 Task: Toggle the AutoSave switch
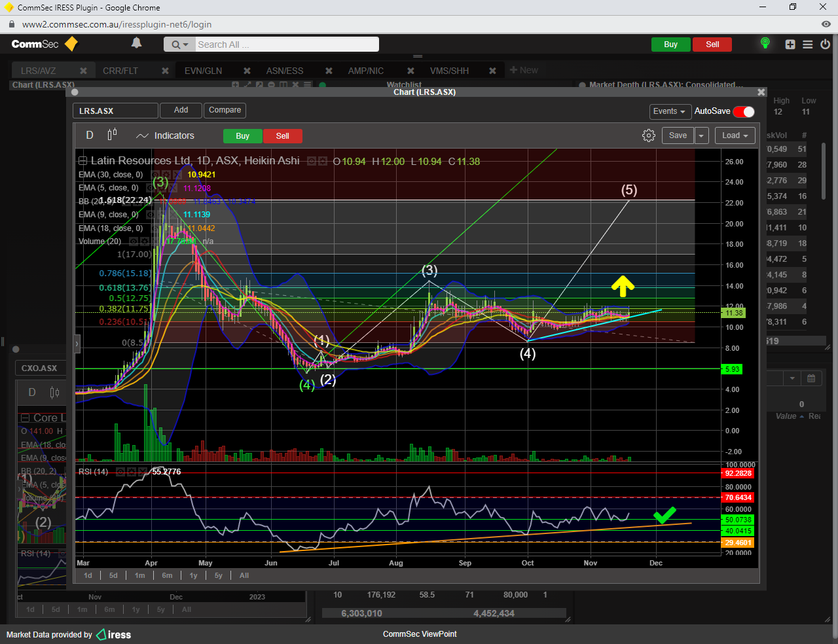744,111
